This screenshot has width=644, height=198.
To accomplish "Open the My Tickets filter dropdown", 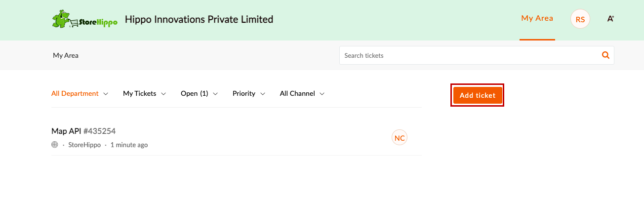I will click(x=145, y=93).
